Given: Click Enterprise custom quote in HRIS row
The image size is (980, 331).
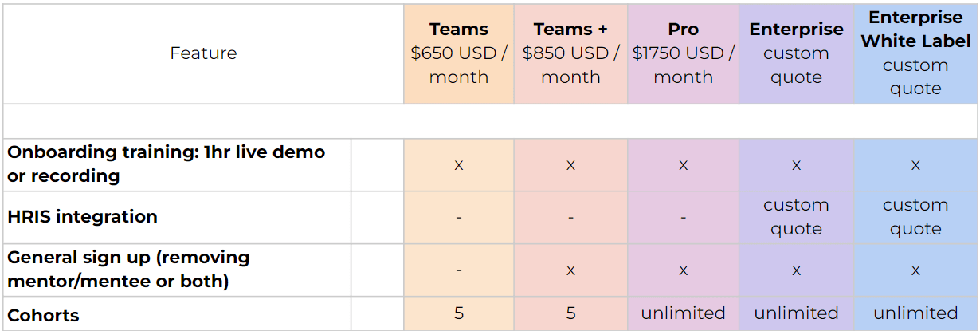Looking at the screenshot, I should tap(796, 217).
